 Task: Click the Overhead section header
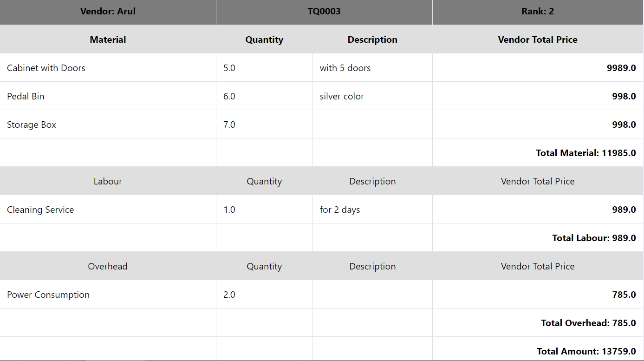click(x=108, y=267)
